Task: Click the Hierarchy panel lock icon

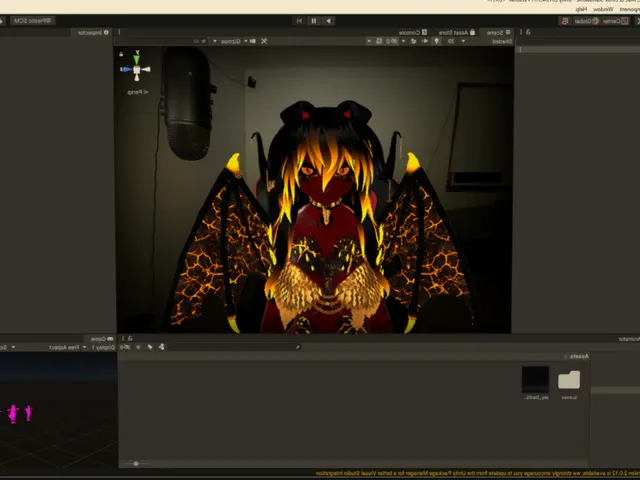Action: click(x=528, y=32)
